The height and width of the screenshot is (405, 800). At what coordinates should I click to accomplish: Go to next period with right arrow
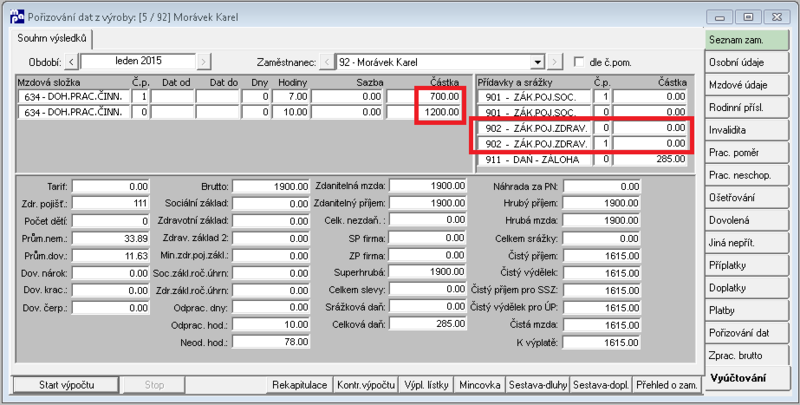coord(204,62)
